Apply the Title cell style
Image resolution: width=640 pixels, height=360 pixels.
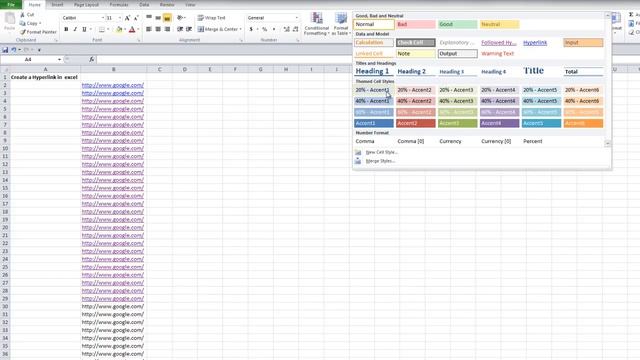point(541,71)
